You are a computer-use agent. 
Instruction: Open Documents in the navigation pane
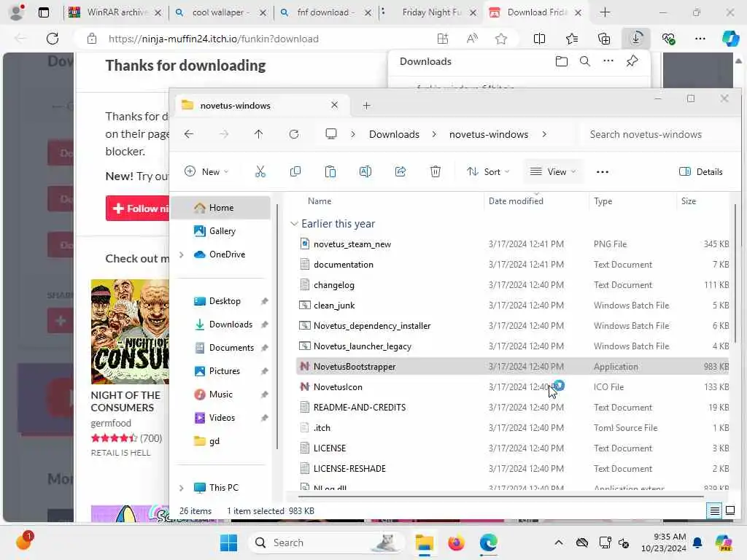tap(231, 348)
